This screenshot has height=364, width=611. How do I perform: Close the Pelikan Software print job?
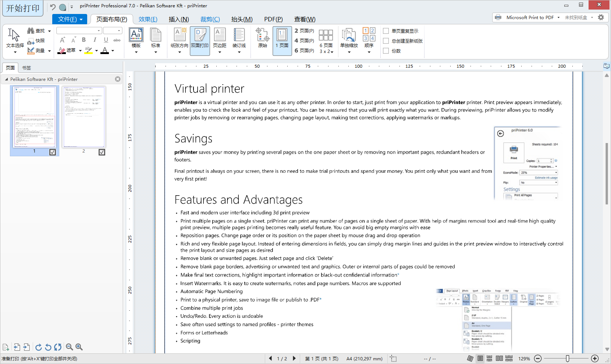pos(118,79)
